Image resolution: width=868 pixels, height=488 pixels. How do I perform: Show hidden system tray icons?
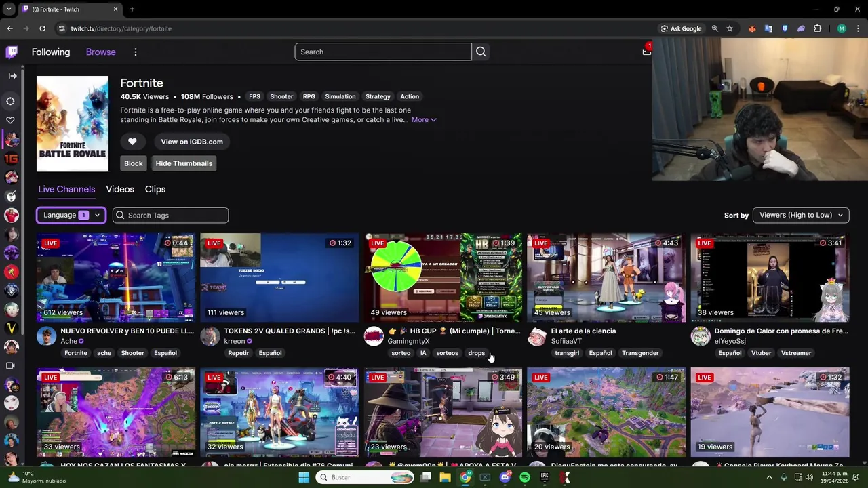point(769,477)
